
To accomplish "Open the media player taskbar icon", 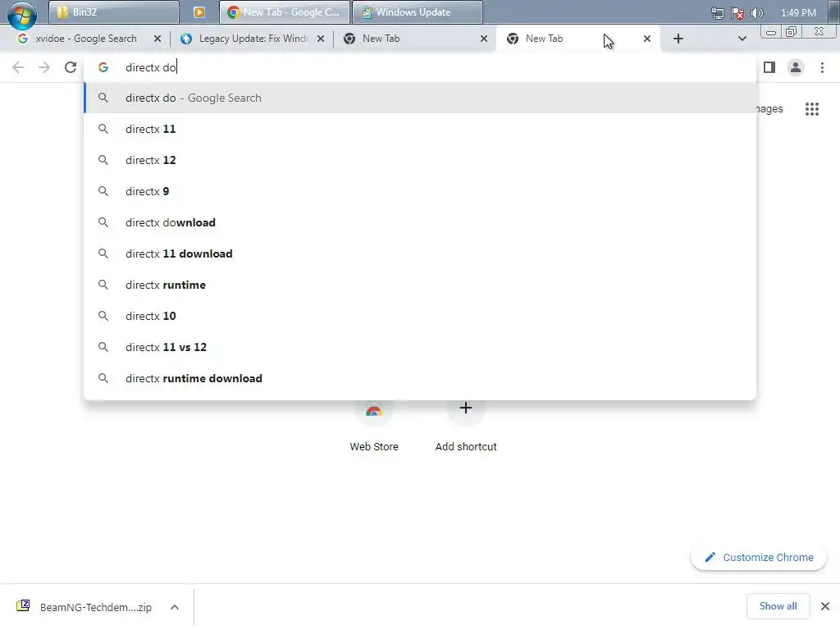I will coord(199,11).
